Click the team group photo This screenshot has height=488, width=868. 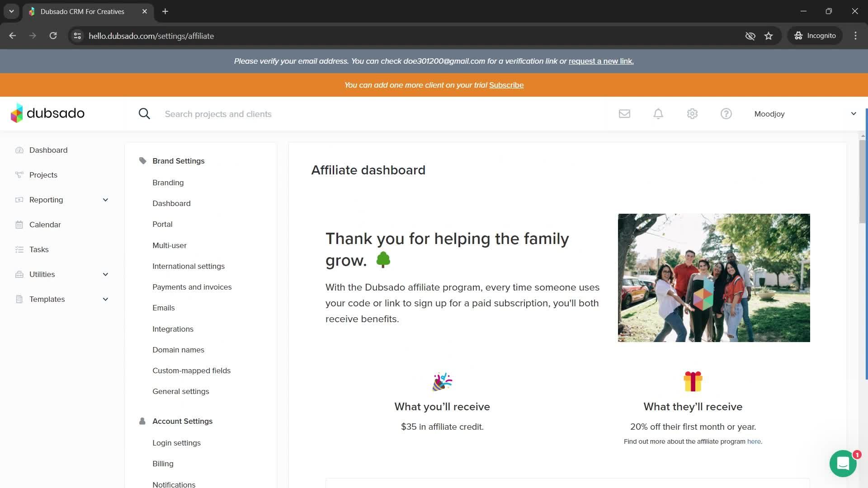click(x=714, y=278)
